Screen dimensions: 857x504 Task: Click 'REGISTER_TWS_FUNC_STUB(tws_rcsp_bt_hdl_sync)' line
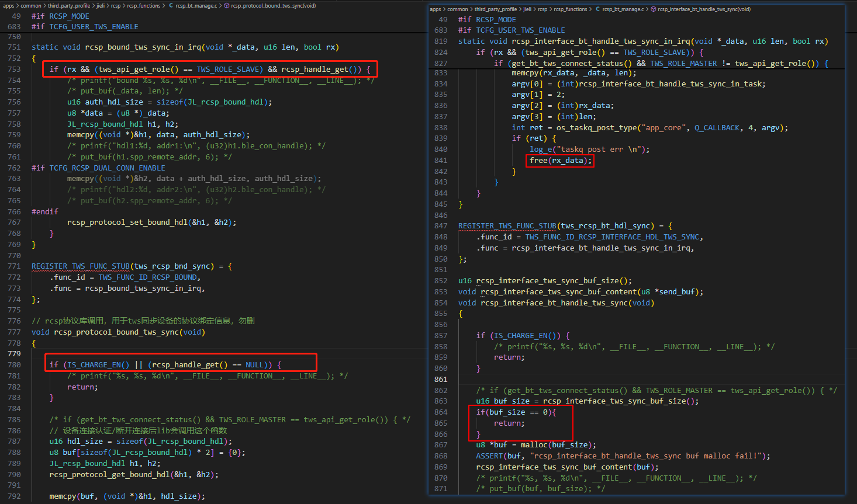pos(565,226)
